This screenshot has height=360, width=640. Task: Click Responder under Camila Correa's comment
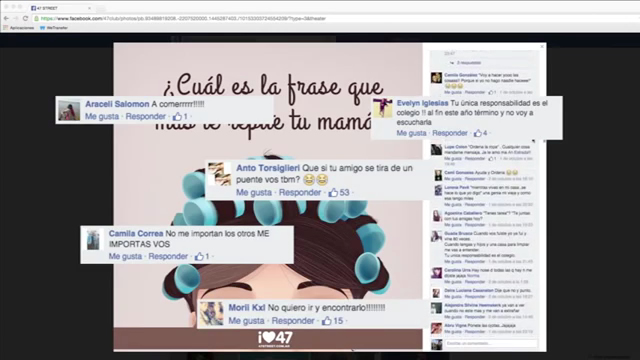pos(168,256)
